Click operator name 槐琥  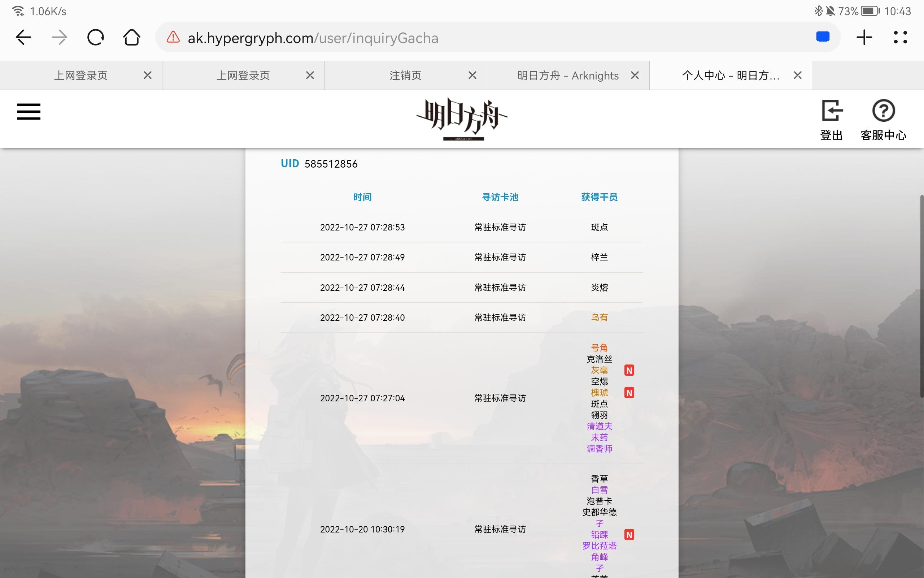(600, 393)
